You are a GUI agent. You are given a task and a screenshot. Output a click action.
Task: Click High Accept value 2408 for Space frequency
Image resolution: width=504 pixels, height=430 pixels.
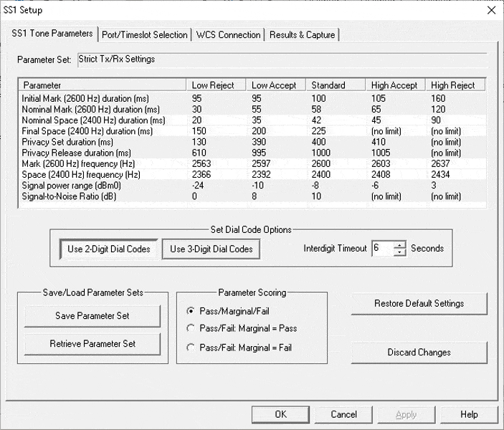pyautogui.click(x=381, y=174)
